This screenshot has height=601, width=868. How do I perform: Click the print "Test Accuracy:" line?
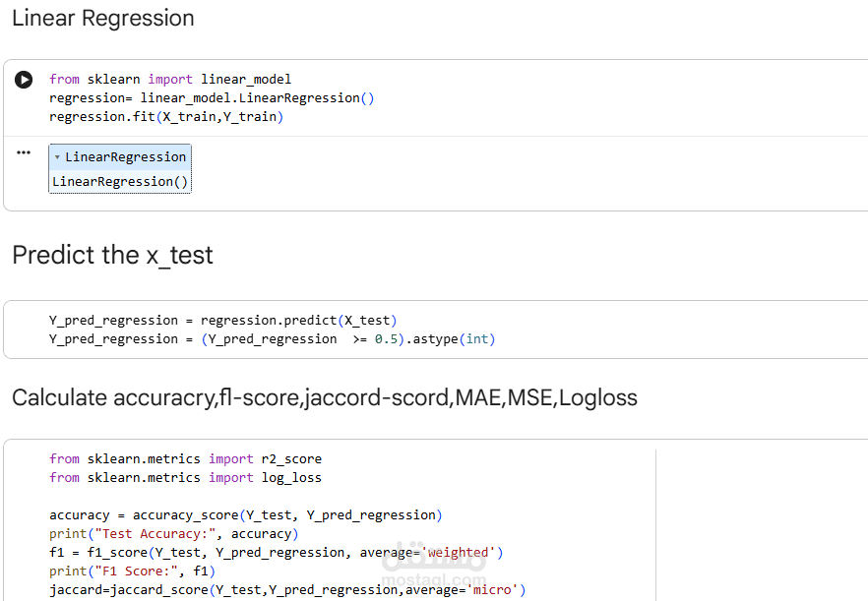(171, 534)
